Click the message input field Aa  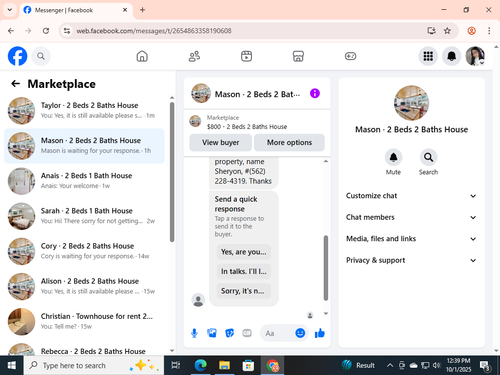[x=277, y=333]
